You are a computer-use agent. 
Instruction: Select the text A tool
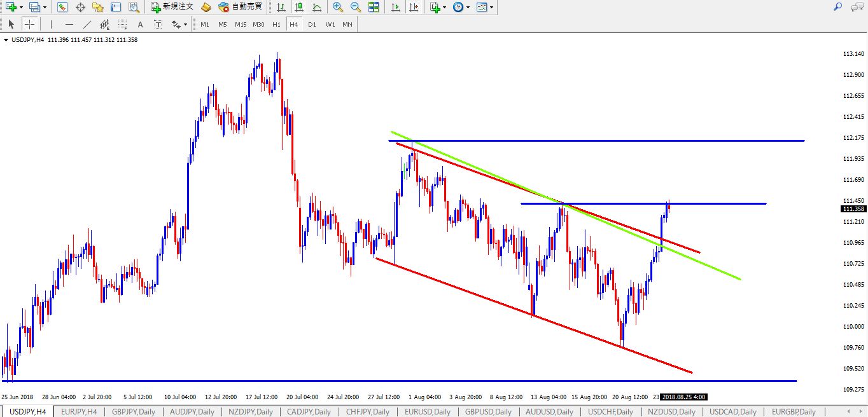[x=140, y=24]
